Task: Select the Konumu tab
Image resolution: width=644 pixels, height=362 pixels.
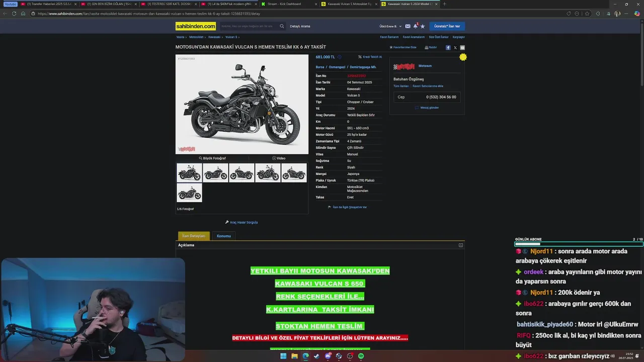Action: (x=224, y=236)
